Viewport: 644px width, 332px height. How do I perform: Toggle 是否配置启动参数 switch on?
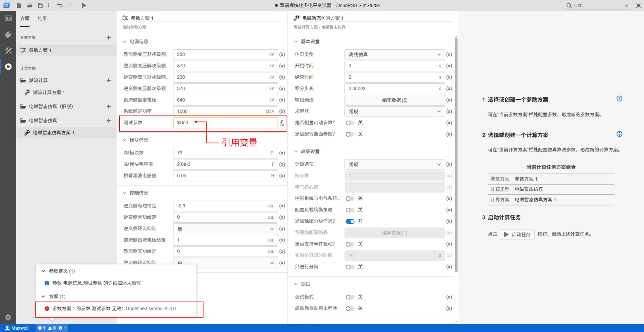(350, 123)
